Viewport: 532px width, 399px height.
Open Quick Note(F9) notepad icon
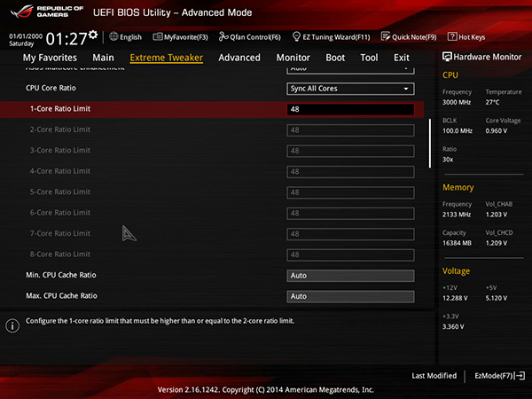tap(386, 36)
